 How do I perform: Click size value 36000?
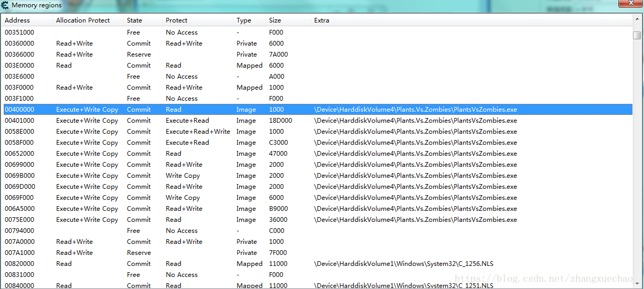[x=278, y=220]
